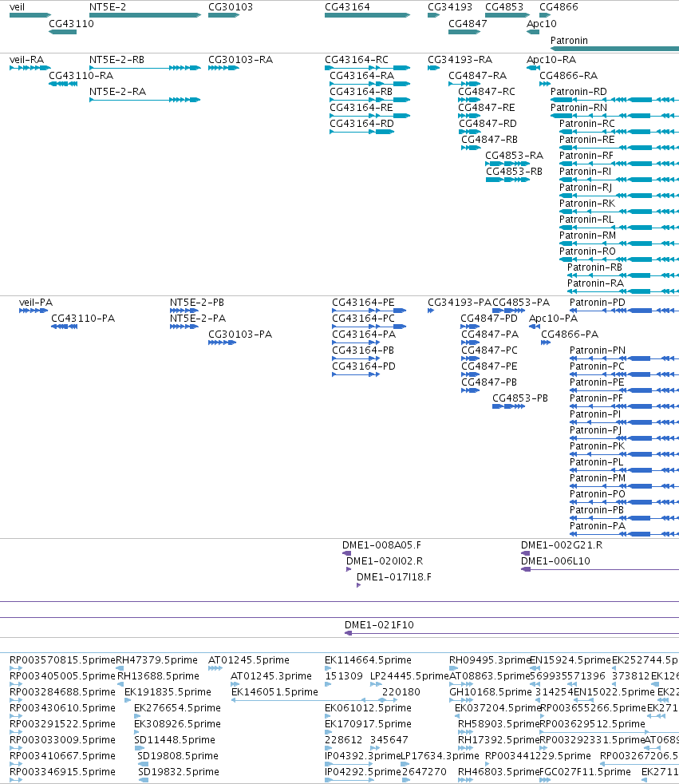Select the veil-RA transcript label

point(26,60)
